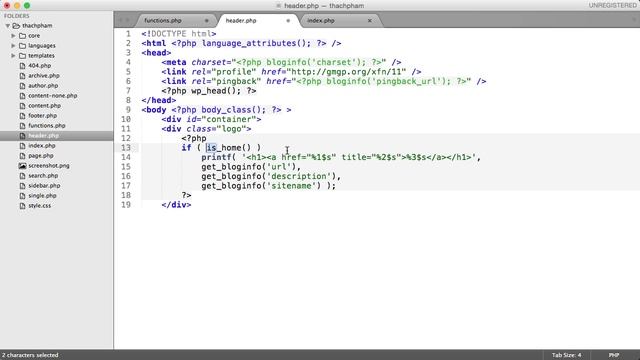Click the functions.php file icon in sidebar

(x=22, y=126)
